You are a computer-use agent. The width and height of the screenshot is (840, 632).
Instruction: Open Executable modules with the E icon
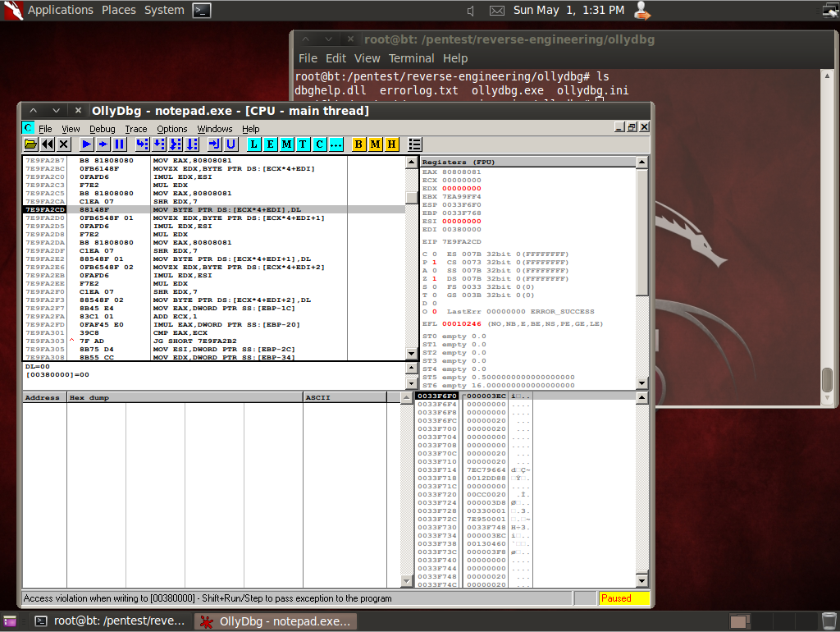point(269,144)
